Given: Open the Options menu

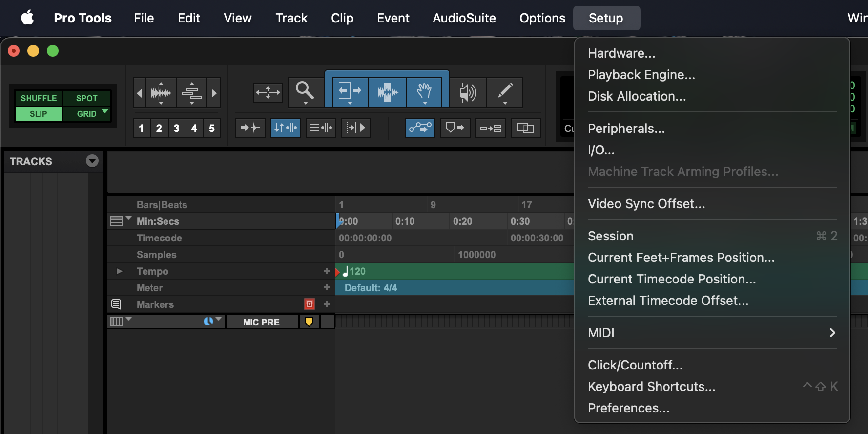Looking at the screenshot, I should (542, 18).
